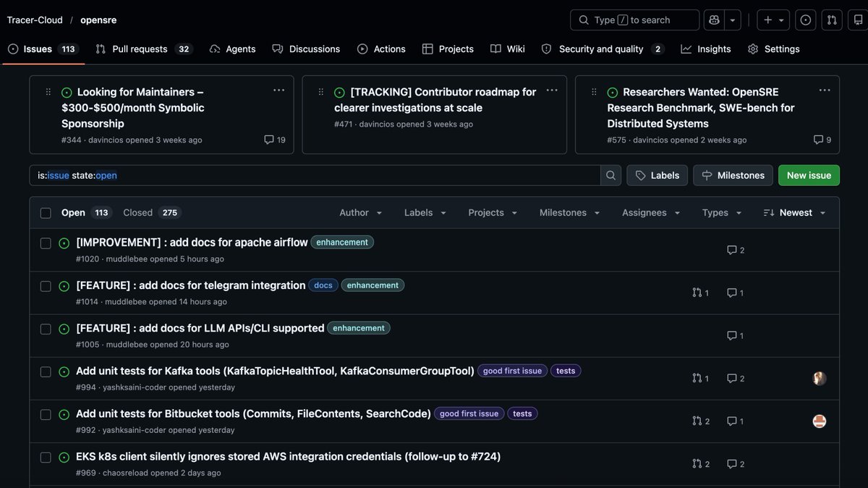Open pinned issue TRACKING Contributor roadmap
Screen dimensions: 868x488
[435, 100]
